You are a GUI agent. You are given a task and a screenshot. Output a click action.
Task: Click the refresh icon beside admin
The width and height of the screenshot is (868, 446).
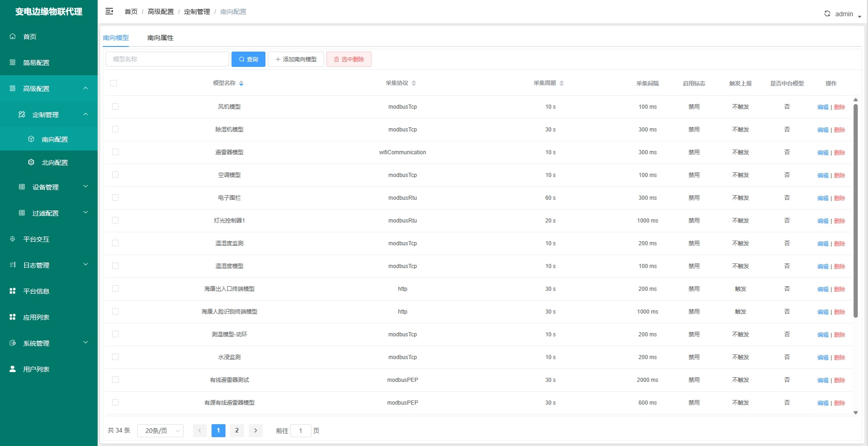pos(827,14)
